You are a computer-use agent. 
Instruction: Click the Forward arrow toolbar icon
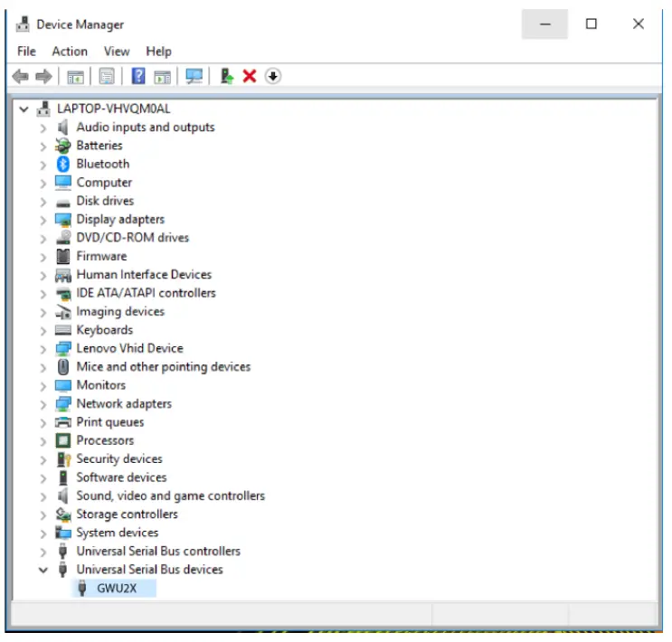click(43, 77)
